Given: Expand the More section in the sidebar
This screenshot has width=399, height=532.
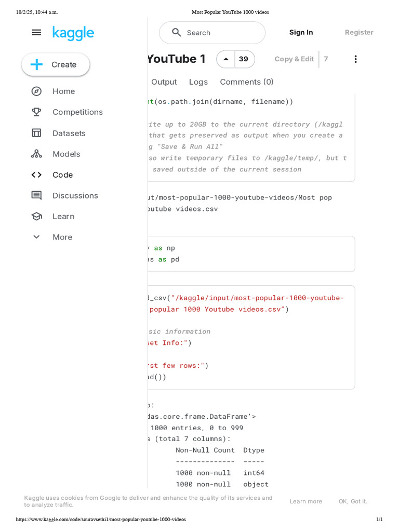Looking at the screenshot, I should pyautogui.click(x=36, y=237).
